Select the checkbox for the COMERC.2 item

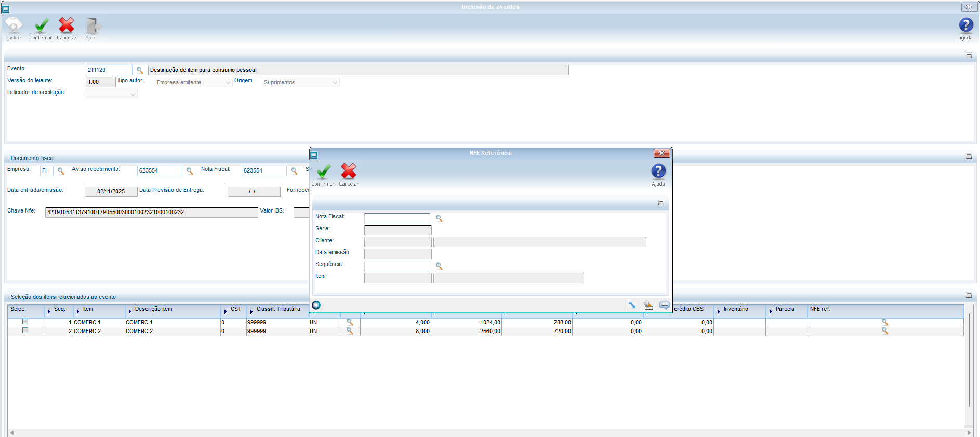click(x=25, y=330)
